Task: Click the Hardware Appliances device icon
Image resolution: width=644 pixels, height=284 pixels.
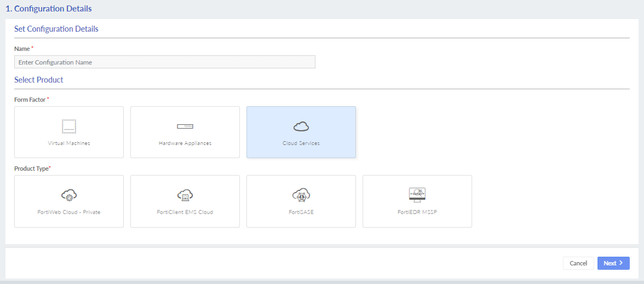Action: 185,126
